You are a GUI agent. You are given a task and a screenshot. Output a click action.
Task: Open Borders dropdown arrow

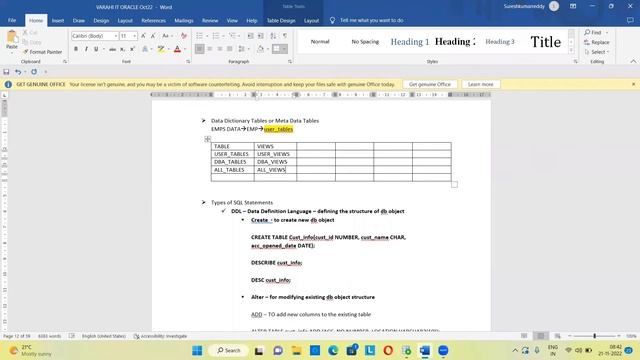(284, 49)
